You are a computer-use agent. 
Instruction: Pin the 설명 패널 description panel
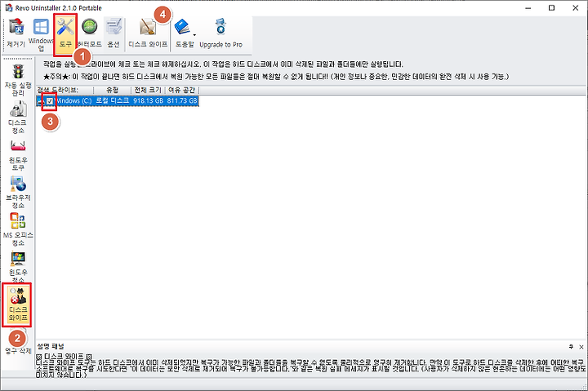pos(571,347)
